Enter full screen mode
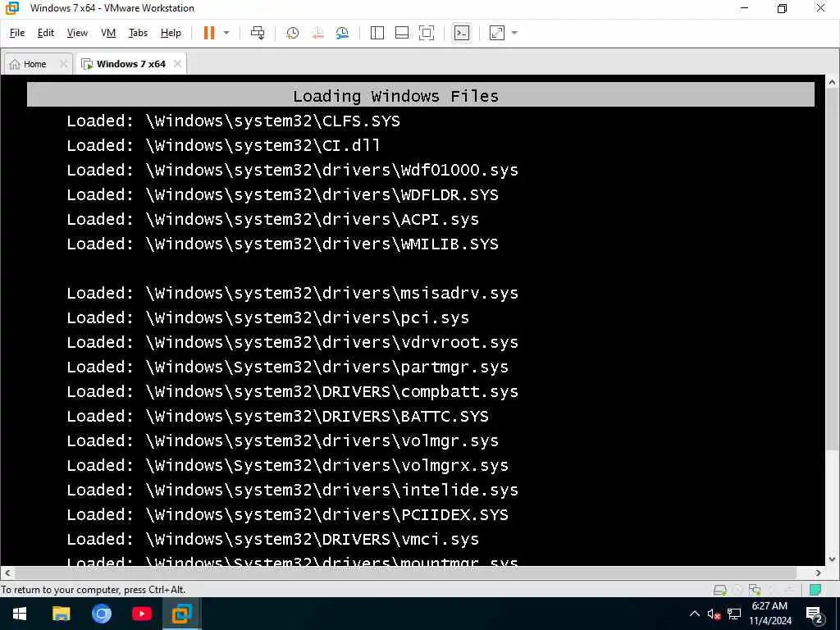This screenshot has width=840, height=630. pos(427,33)
